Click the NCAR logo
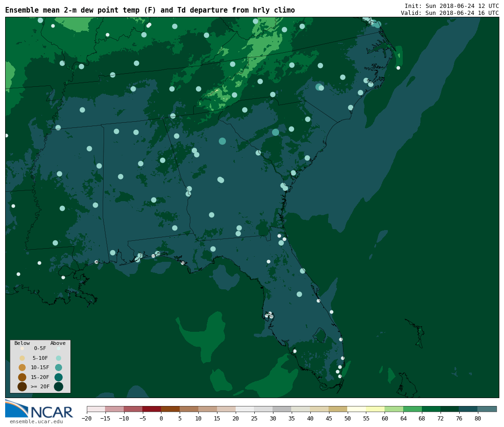 point(39,409)
